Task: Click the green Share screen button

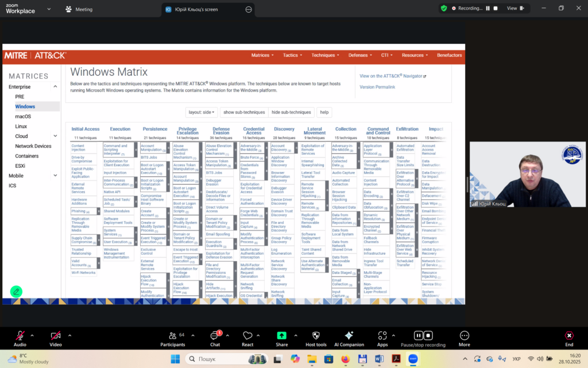Action: tap(281, 336)
